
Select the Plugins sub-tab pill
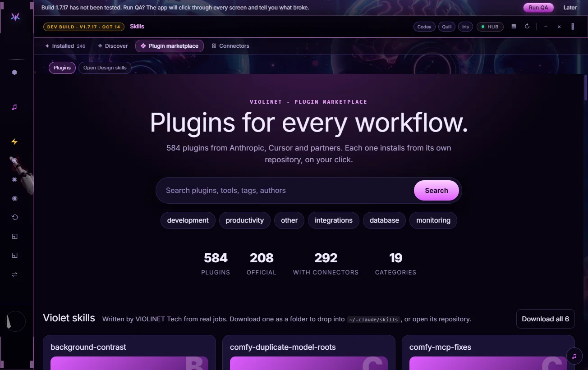pos(62,68)
